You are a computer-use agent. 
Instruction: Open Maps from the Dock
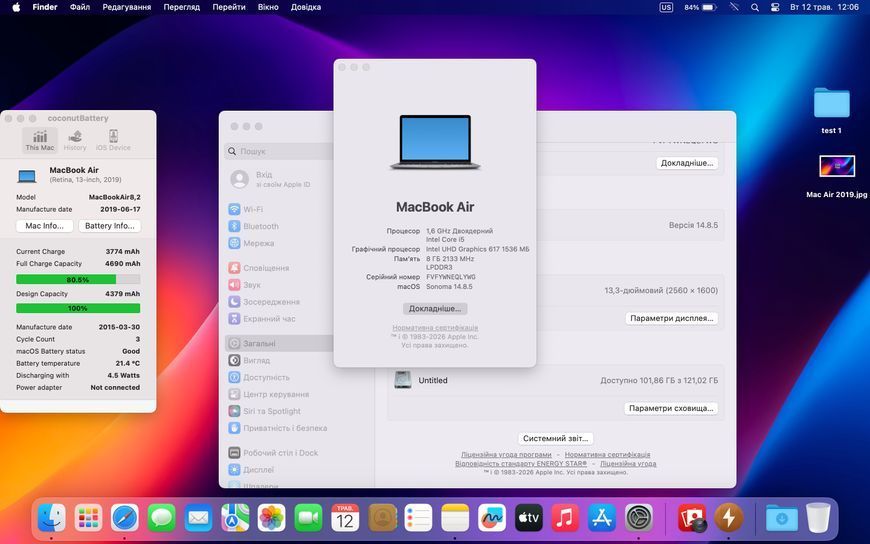pos(235,518)
